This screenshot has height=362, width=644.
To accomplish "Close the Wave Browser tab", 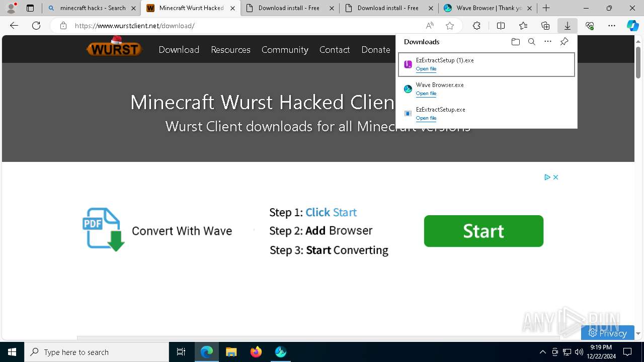I will (529, 8).
